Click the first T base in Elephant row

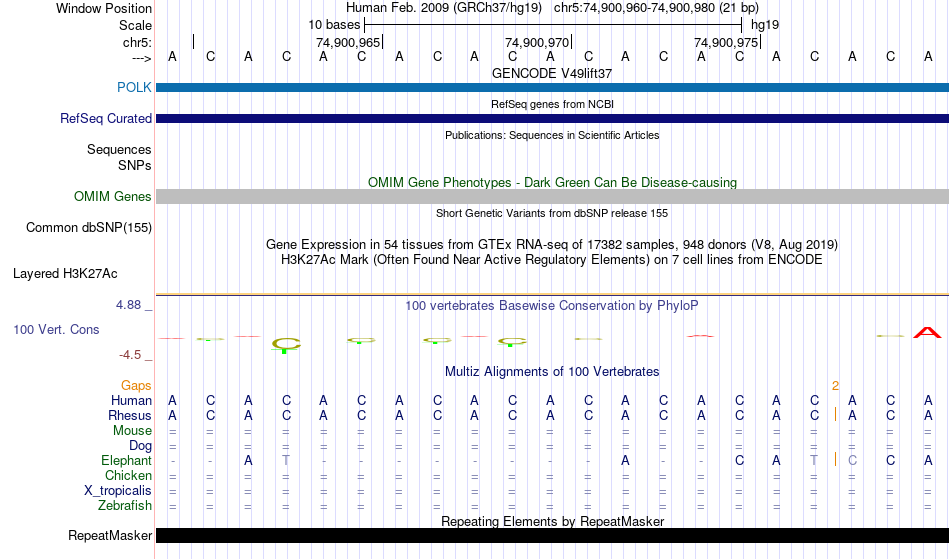(x=286, y=461)
